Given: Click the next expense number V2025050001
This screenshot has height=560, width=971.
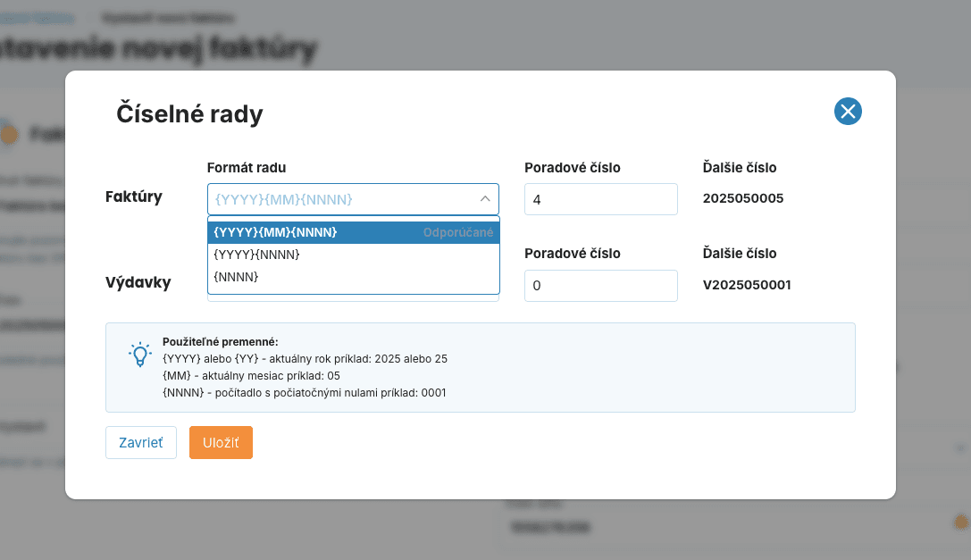Looking at the screenshot, I should point(747,286).
